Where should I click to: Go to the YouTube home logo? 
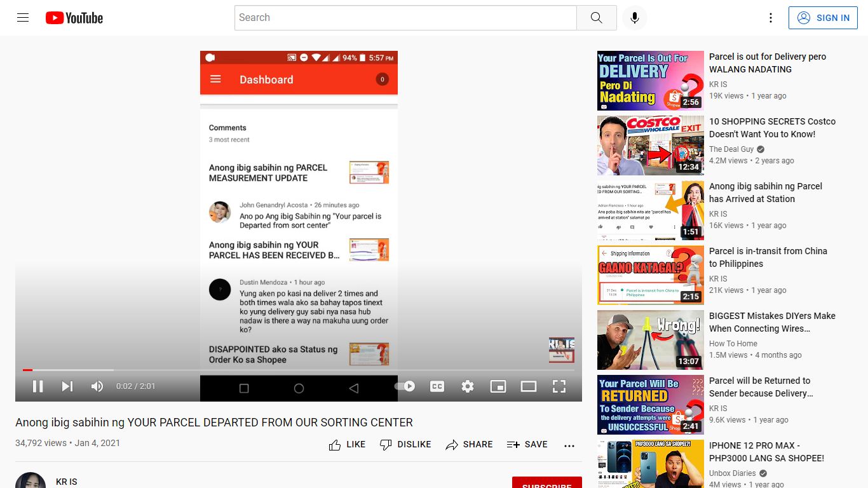(74, 18)
